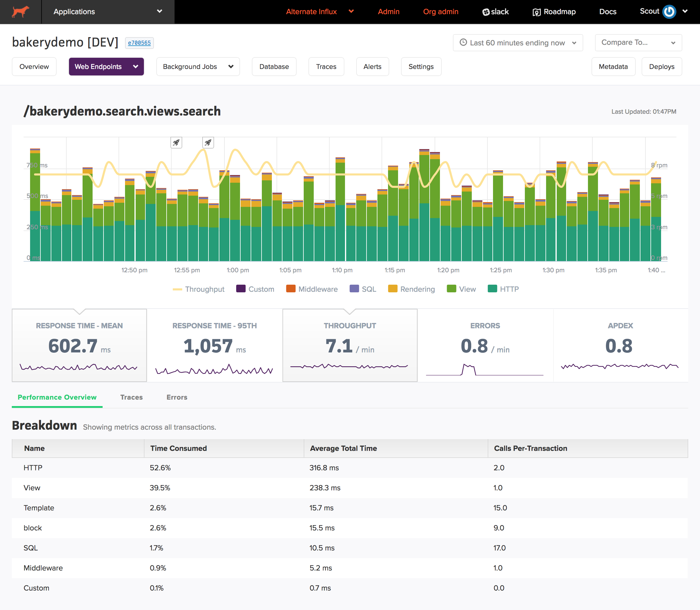Open the Compare To dropdown
Image resolution: width=700 pixels, height=610 pixels.
(x=638, y=42)
